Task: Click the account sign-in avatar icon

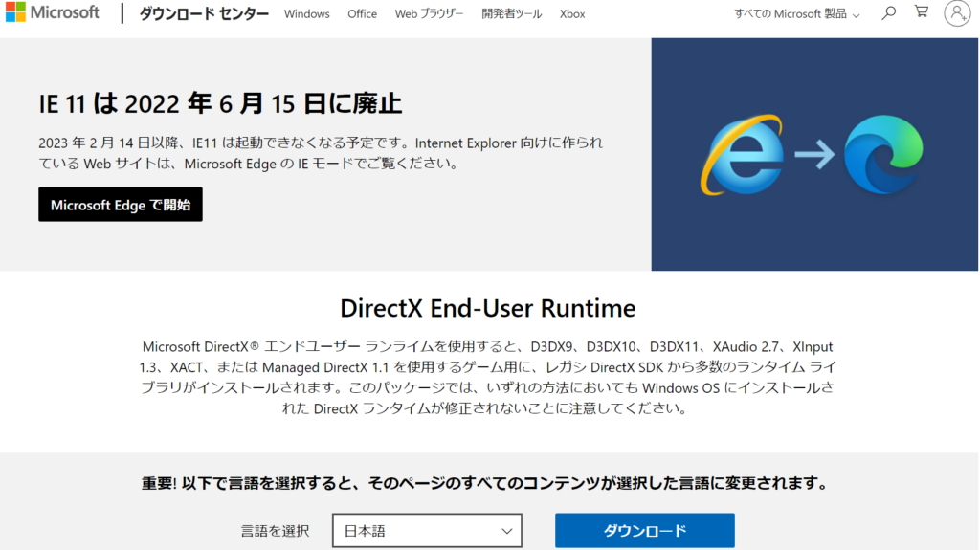Action: click(957, 13)
